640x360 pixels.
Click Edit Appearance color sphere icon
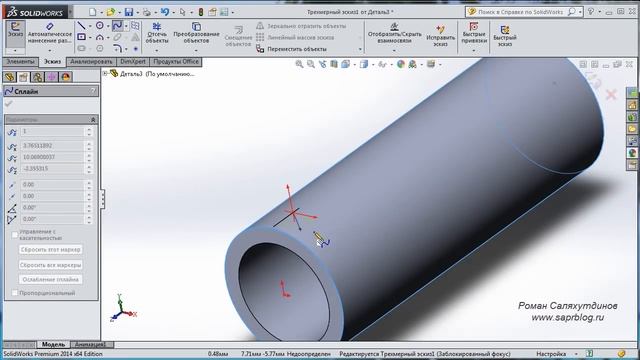pos(401,64)
